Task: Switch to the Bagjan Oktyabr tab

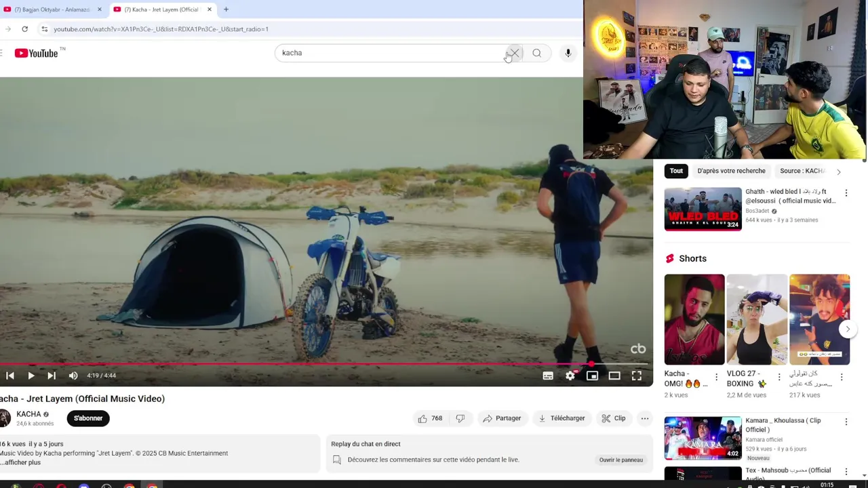Action: (52, 9)
